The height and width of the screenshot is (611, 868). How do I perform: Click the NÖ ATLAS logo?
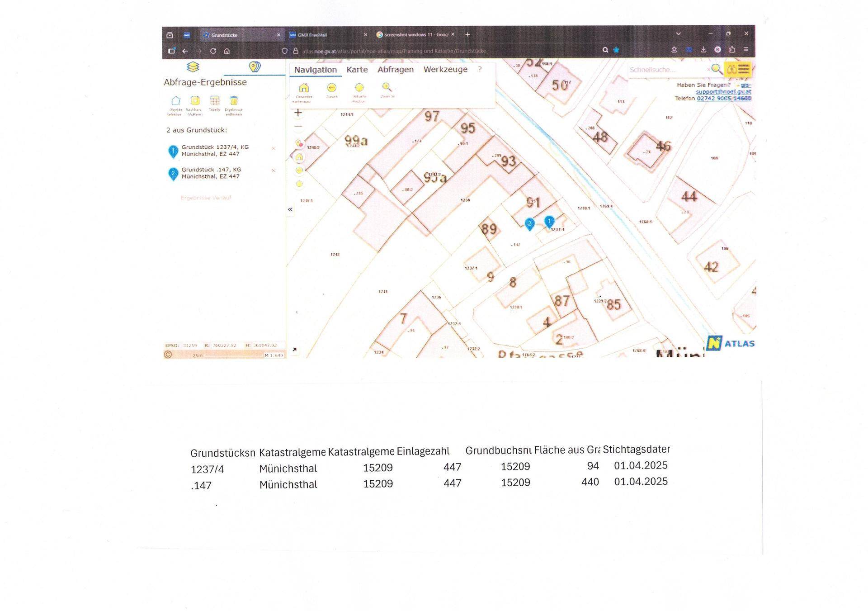pos(731,343)
